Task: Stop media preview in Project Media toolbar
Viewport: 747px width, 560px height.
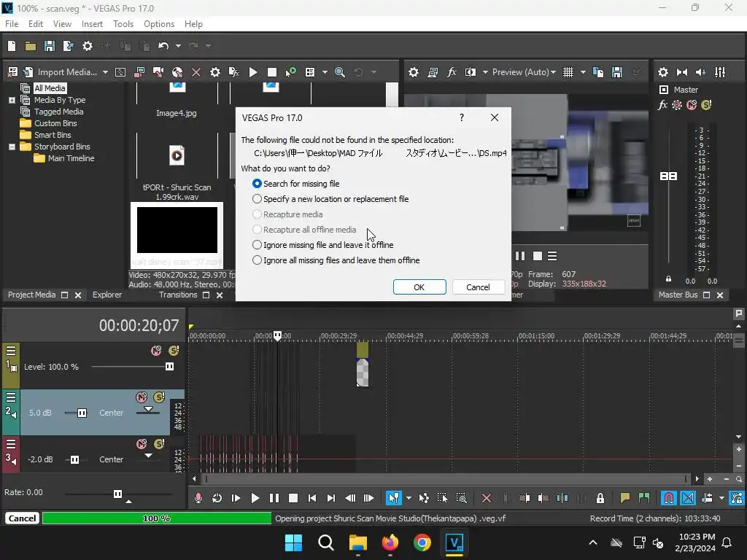Action: click(272, 72)
